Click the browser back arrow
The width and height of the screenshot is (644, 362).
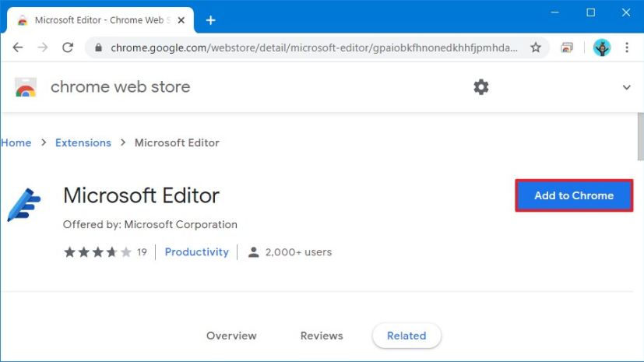tap(18, 47)
